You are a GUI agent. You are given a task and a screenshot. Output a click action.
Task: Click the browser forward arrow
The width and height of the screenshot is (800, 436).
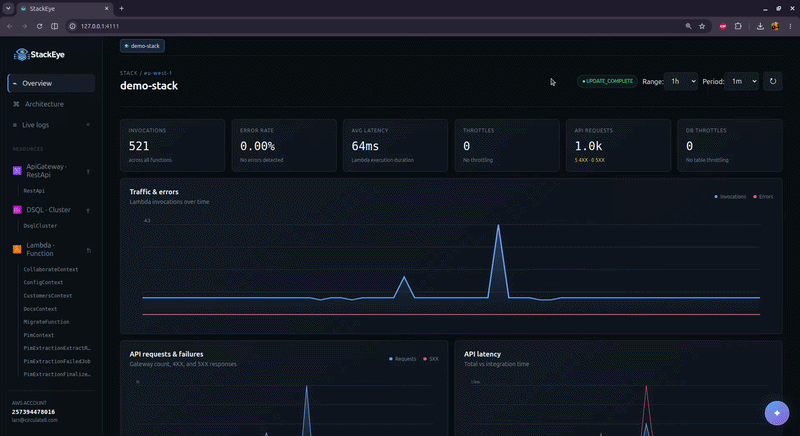[24, 26]
